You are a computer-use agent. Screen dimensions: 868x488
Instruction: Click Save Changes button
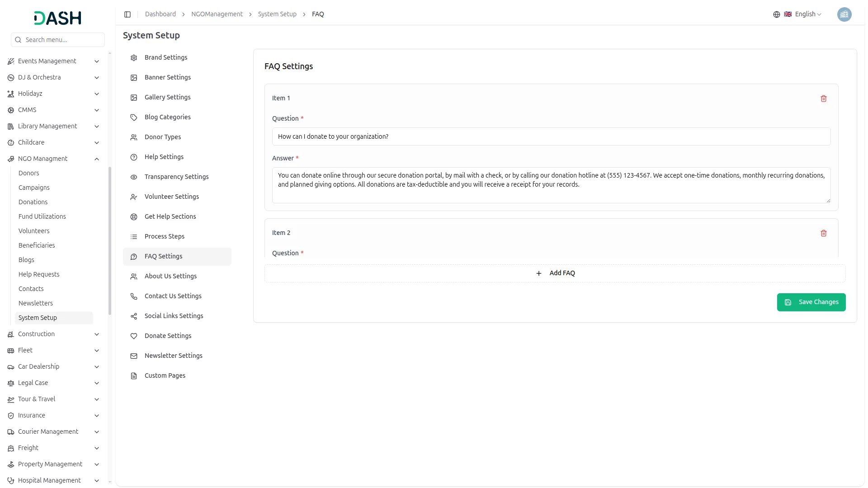pyautogui.click(x=811, y=302)
